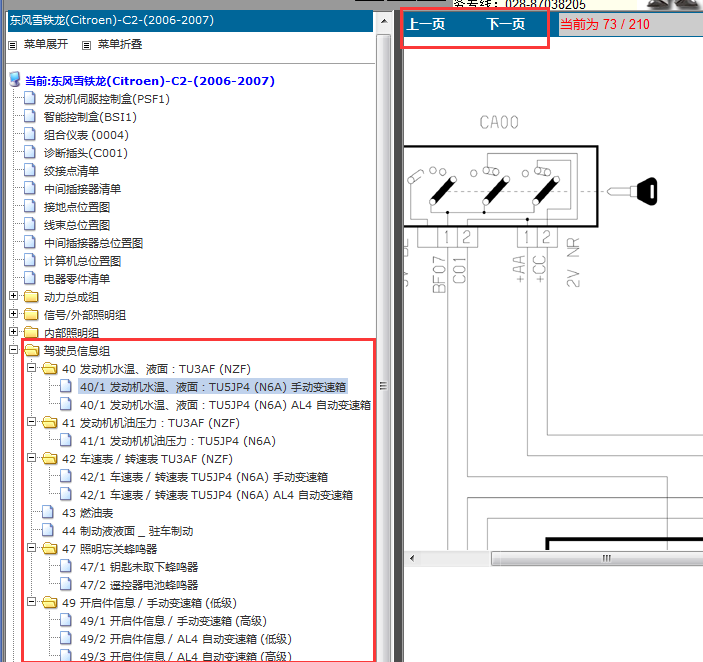703x662 pixels.
Task: Click the panel splitter grip handle
Action: click(x=383, y=386)
